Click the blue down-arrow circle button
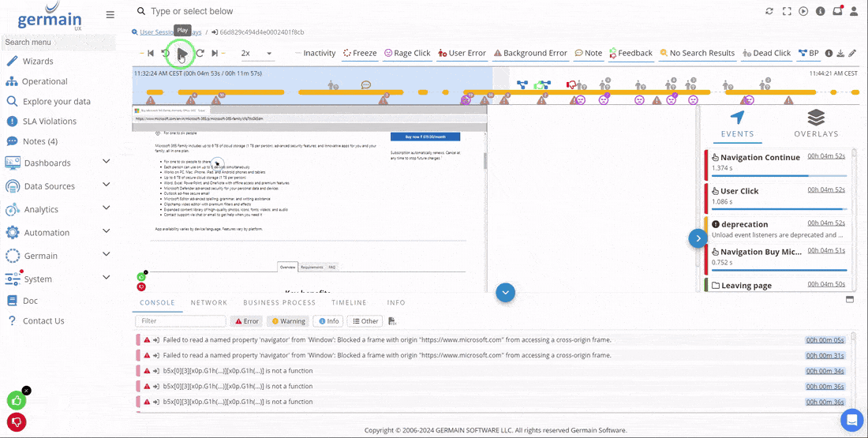Screen dimensions: 868x438 505,292
